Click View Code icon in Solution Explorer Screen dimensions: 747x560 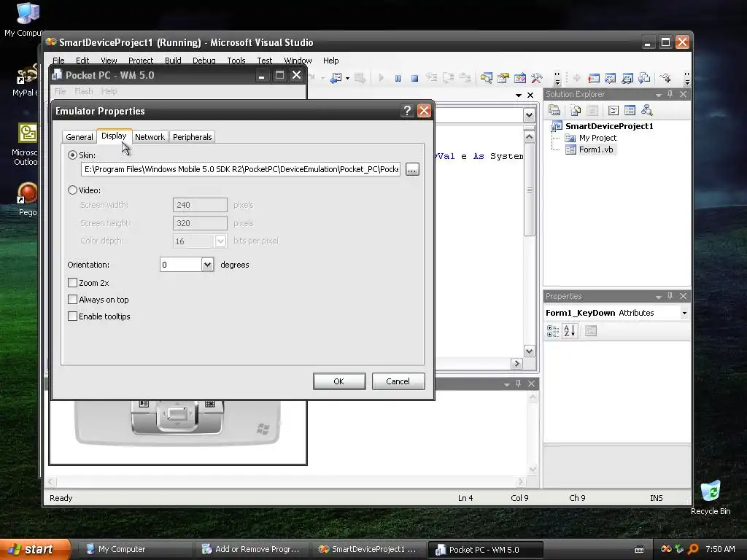(613, 111)
